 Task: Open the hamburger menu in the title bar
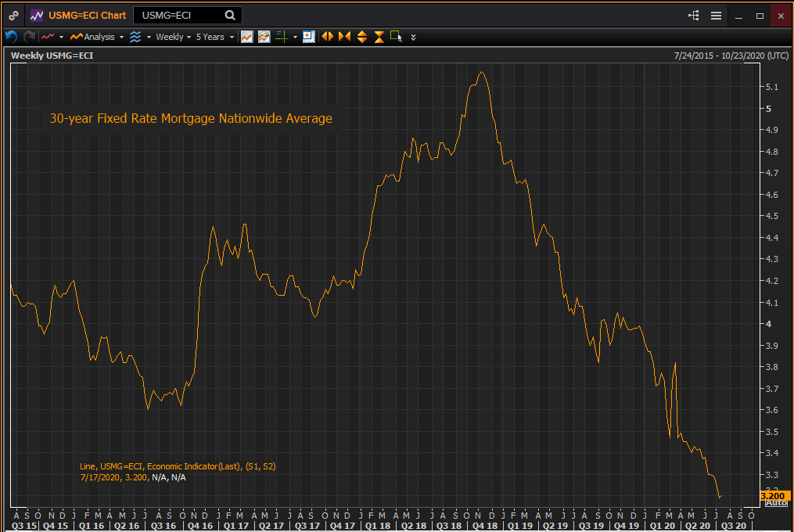click(716, 15)
